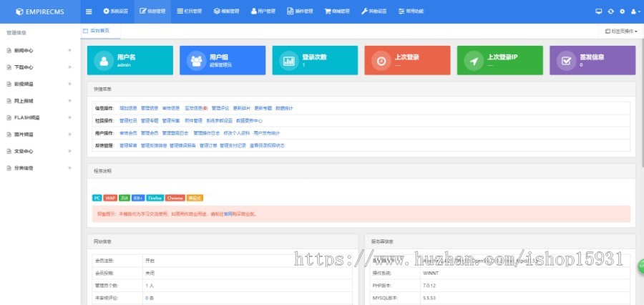Click the 栏目管理 list icon

(x=180, y=11)
